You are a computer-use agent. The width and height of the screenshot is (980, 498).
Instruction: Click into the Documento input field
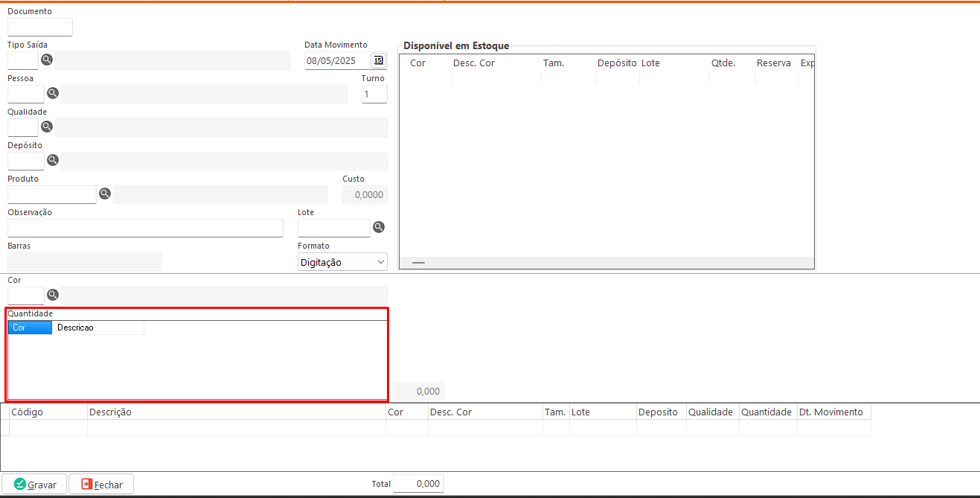pyautogui.click(x=40, y=28)
